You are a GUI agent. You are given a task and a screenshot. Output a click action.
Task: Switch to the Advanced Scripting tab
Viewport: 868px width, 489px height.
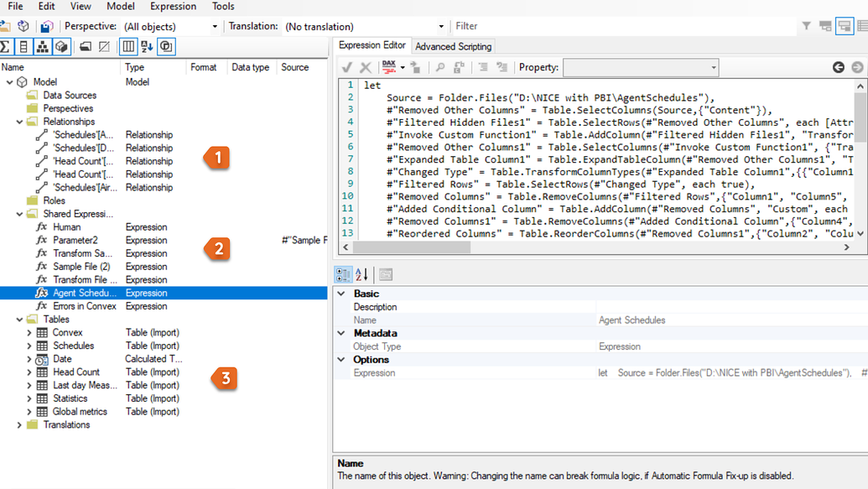pyautogui.click(x=453, y=46)
